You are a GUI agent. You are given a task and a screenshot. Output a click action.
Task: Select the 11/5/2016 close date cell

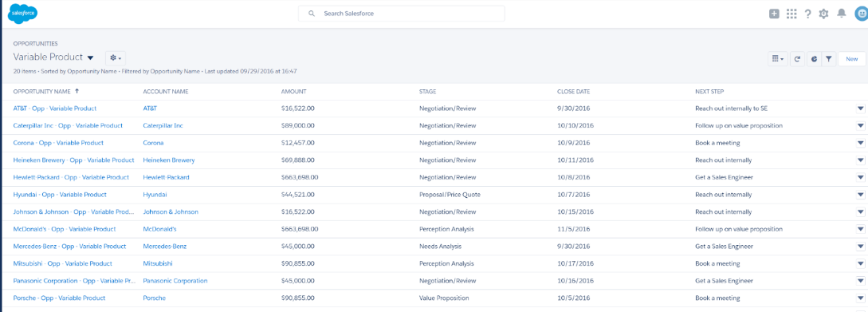point(573,229)
